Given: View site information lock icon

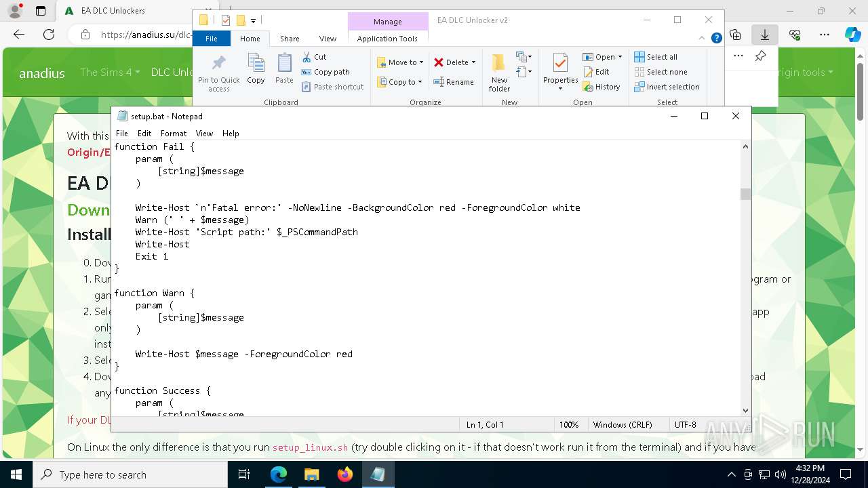Looking at the screenshot, I should click(85, 35).
